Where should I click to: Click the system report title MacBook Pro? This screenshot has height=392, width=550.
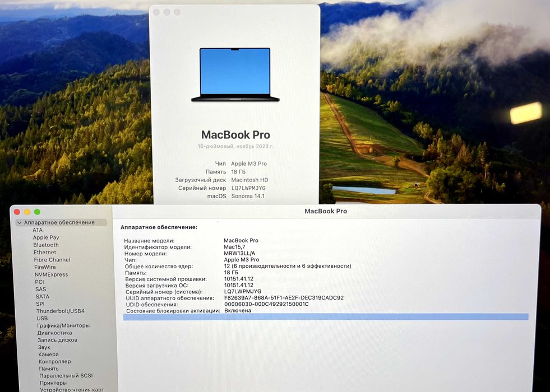[x=326, y=211]
